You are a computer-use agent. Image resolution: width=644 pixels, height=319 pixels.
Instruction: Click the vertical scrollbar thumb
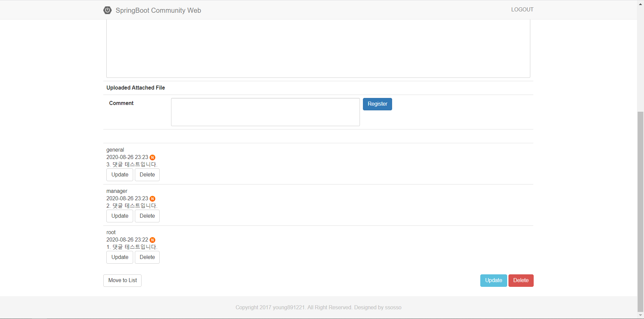pyautogui.click(x=640, y=211)
